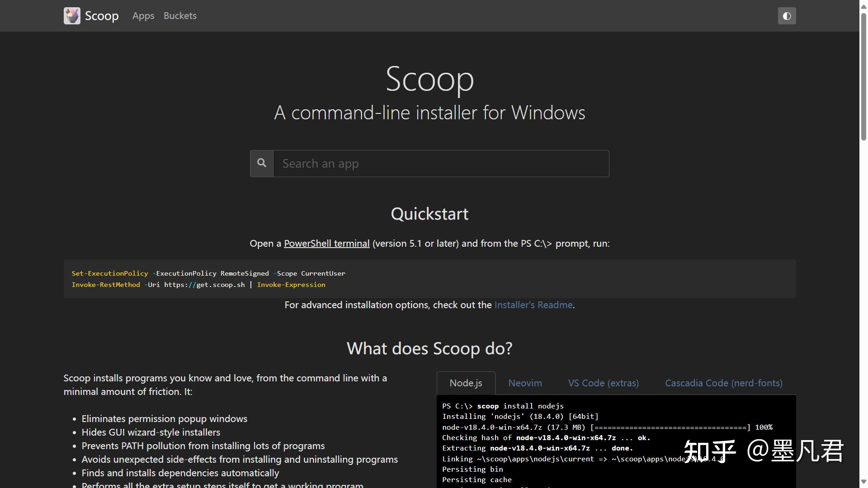
Task: Open the Buckets page
Action: (179, 15)
